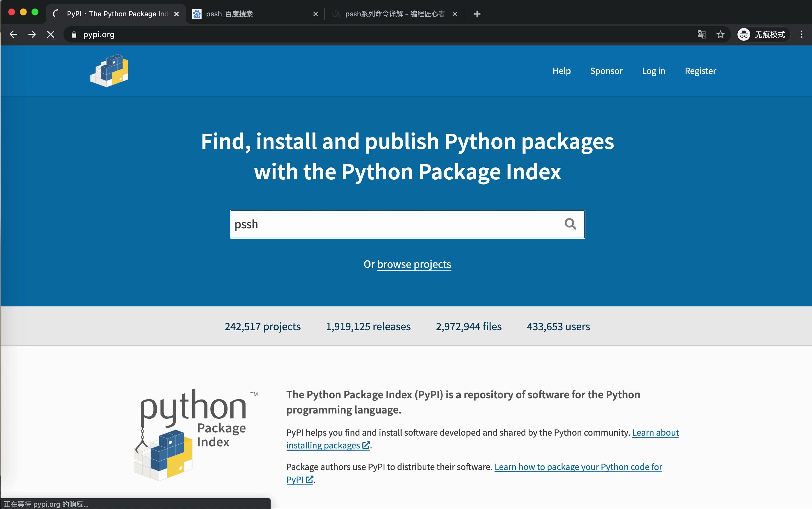Image resolution: width=812 pixels, height=509 pixels.
Task: Select the PyPI · The Python Package Index tab
Action: [x=116, y=14]
